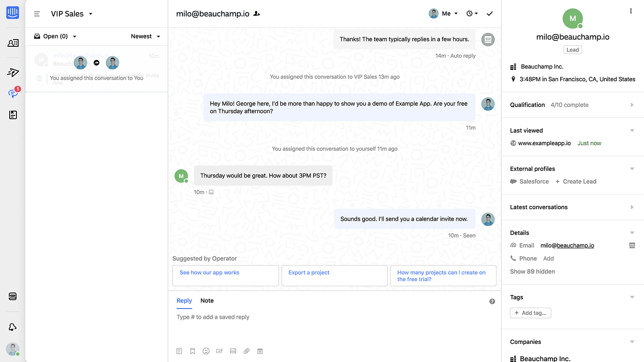Open the Articles sidebar icon
Screen dimensions: 644x362
[x=12, y=115]
